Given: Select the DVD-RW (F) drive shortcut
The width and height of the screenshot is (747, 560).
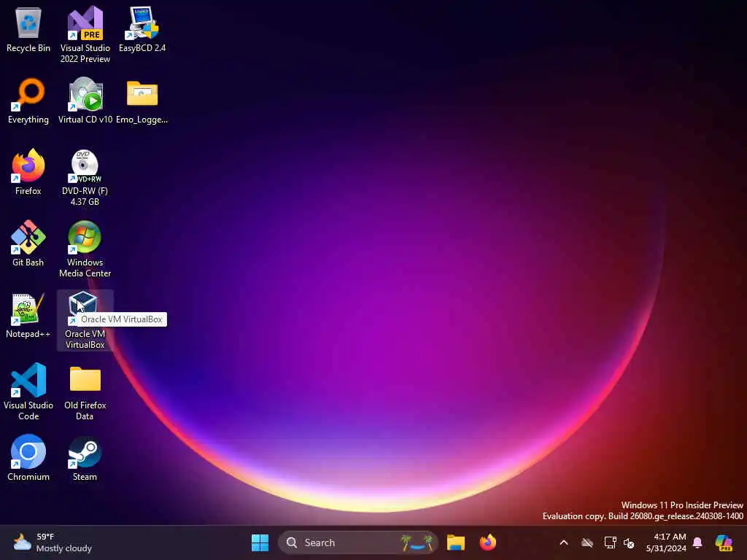Looking at the screenshot, I should (x=85, y=178).
